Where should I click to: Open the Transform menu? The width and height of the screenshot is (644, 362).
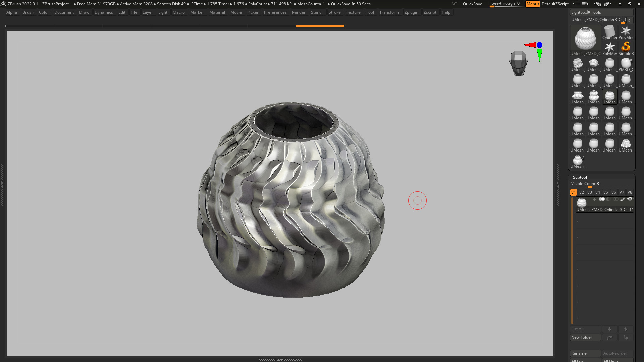(389, 12)
